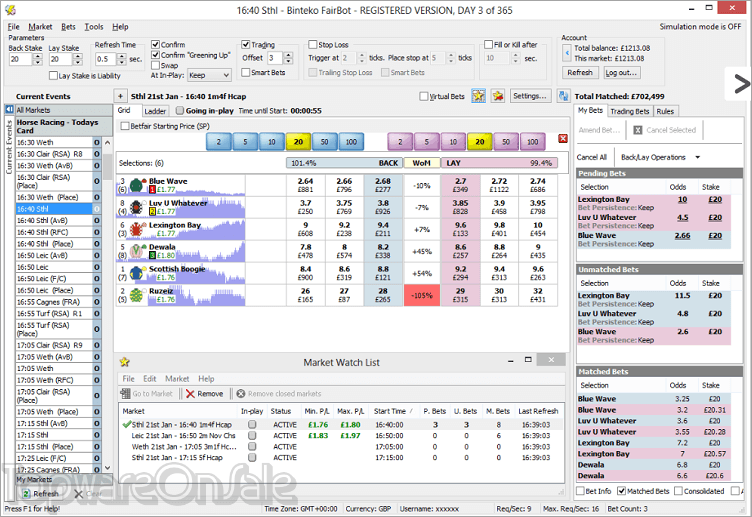The width and height of the screenshot is (752, 517).
Task: Select the yellow back stake 20 swatch
Action: (298, 142)
